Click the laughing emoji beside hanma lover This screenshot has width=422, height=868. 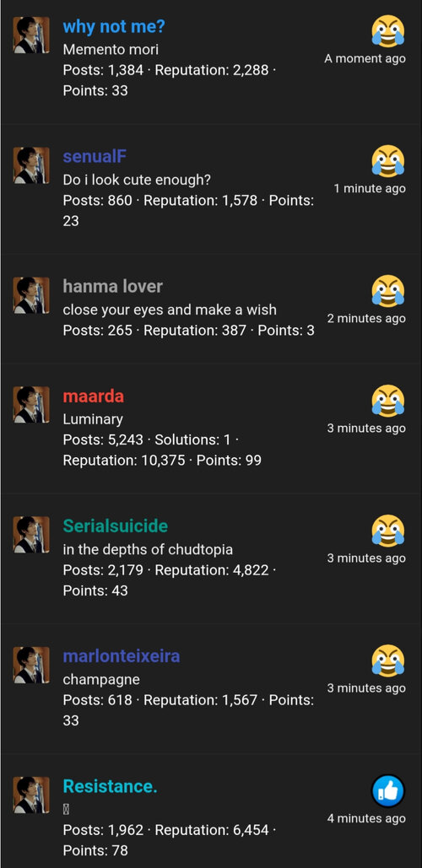[x=387, y=291]
